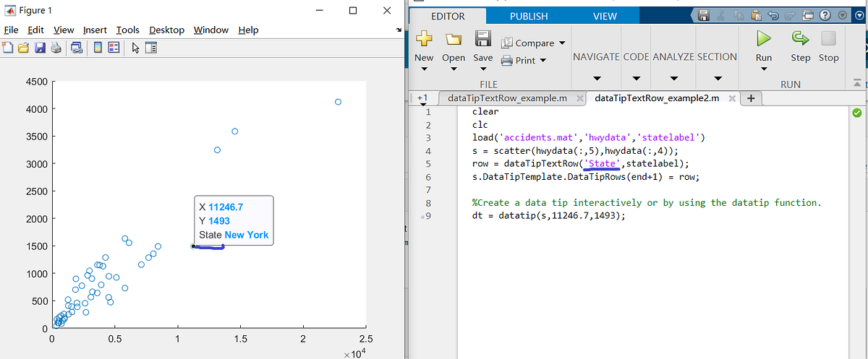Click Switch Windows icon in quick-access bar

pyautogui.click(x=809, y=16)
